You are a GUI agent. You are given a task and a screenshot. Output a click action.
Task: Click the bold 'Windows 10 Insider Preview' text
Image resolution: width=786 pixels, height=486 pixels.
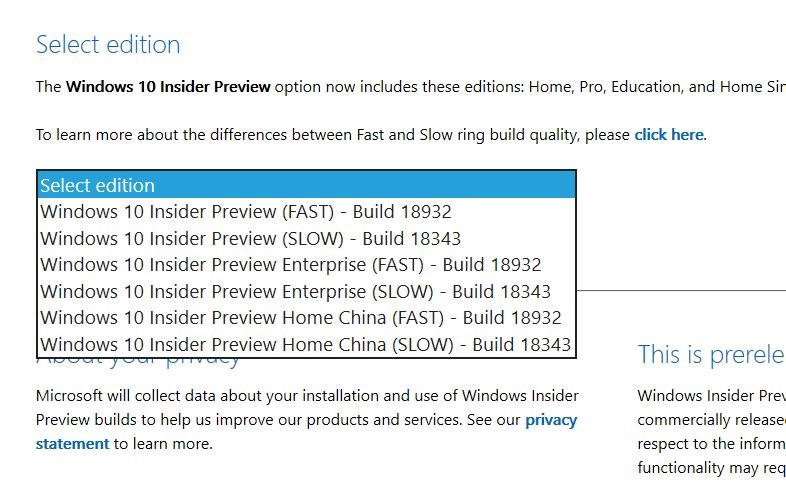168,86
